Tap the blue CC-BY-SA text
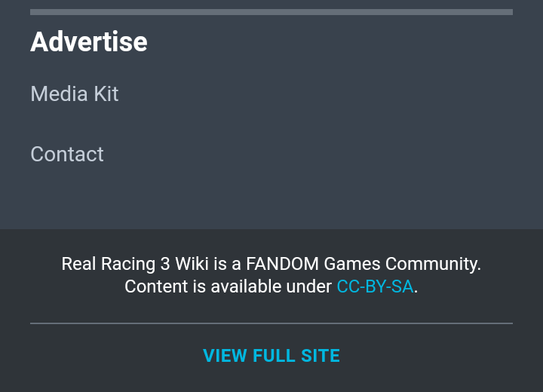 click(x=375, y=287)
